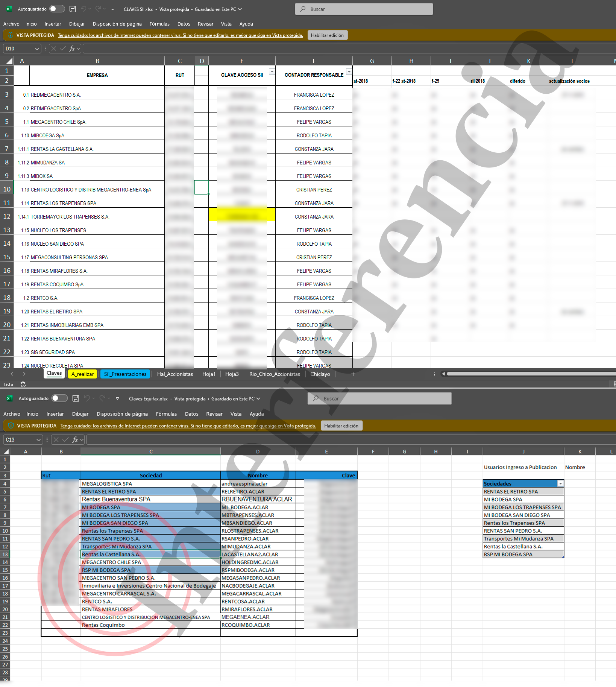Screen dimensions: 616x687
Task: Click the protected view warning link in Claves Equifax window
Action: pyautogui.click(x=188, y=426)
